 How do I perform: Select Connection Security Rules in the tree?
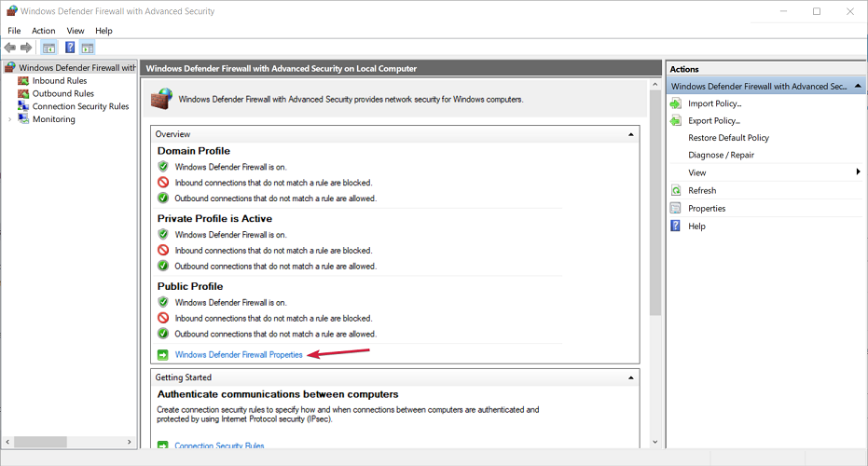tap(80, 106)
